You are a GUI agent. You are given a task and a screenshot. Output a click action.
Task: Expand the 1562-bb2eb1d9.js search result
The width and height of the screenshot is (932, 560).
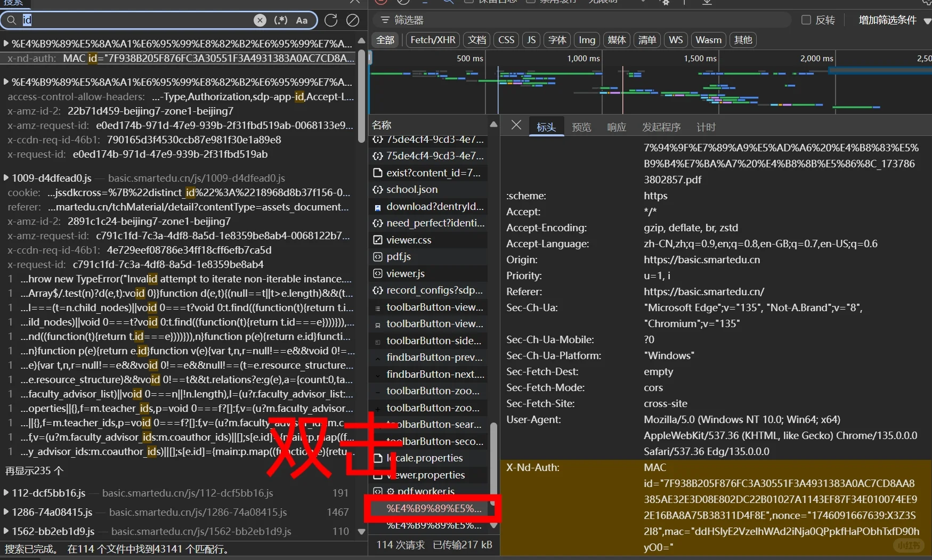tap(6, 531)
